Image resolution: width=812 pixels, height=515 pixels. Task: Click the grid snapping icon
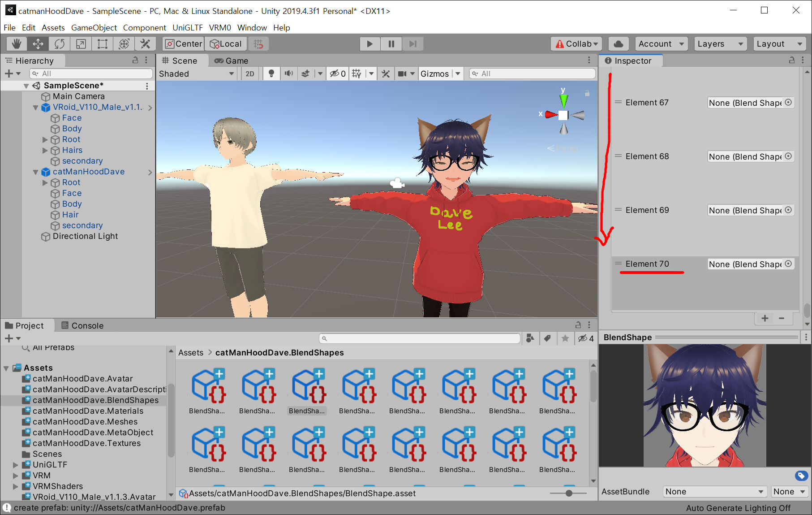258,44
